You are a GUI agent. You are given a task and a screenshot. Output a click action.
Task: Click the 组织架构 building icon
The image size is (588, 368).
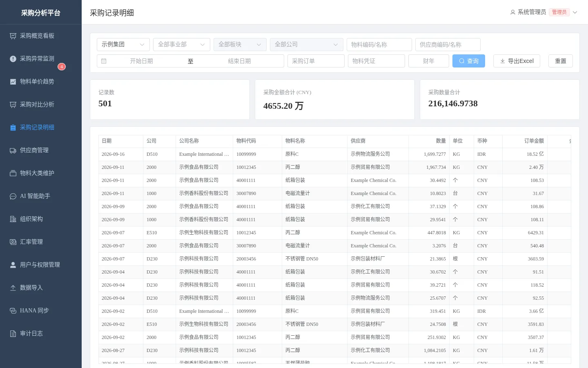coord(13,219)
